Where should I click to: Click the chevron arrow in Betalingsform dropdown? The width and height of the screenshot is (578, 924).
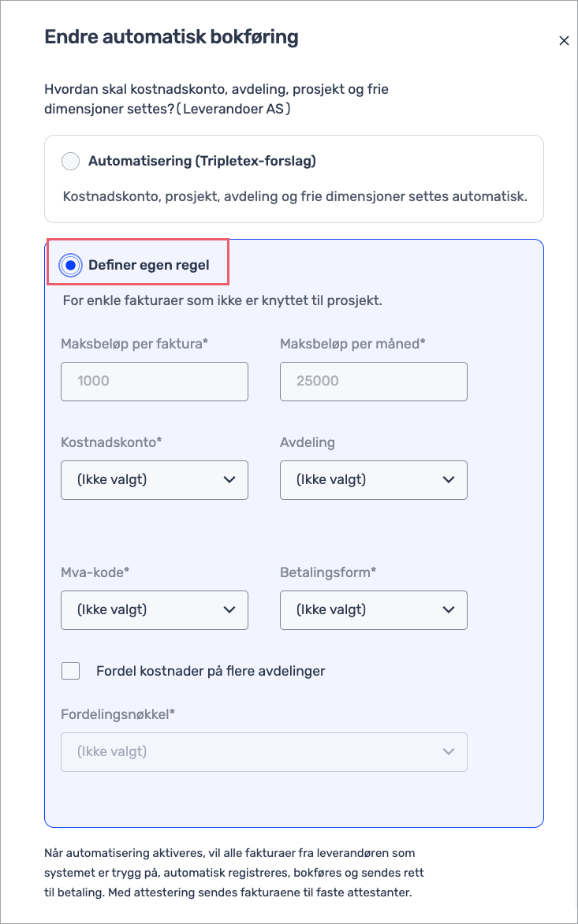[x=449, y=609]
